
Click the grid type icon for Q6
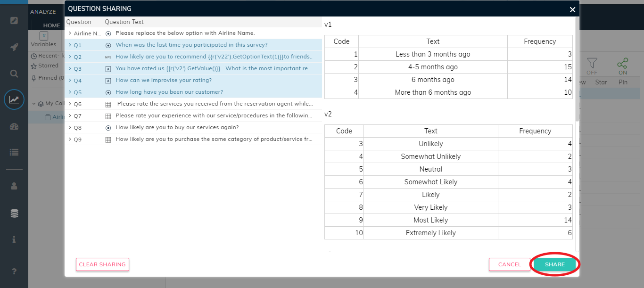click(108, 104)
